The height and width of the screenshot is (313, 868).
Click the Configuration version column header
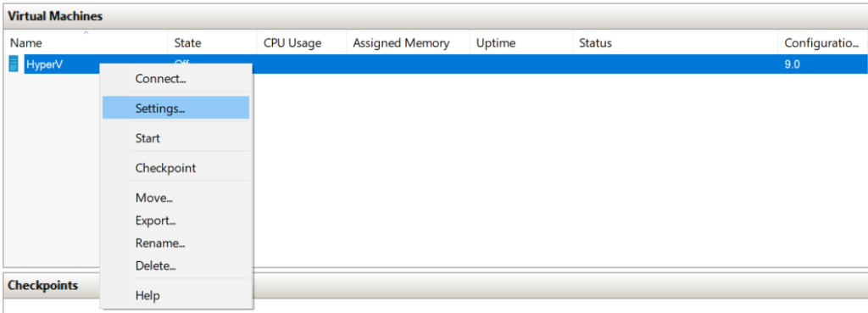point(822,42)
